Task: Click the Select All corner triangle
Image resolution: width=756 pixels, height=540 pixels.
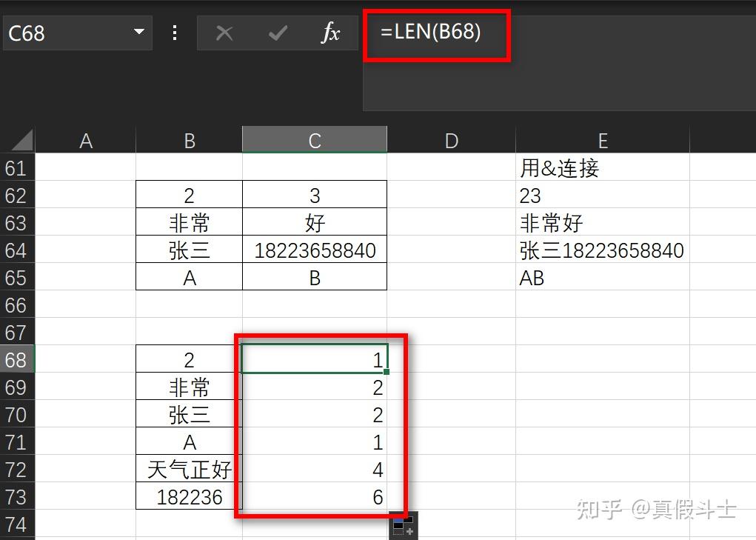Action: pos(21,140)
